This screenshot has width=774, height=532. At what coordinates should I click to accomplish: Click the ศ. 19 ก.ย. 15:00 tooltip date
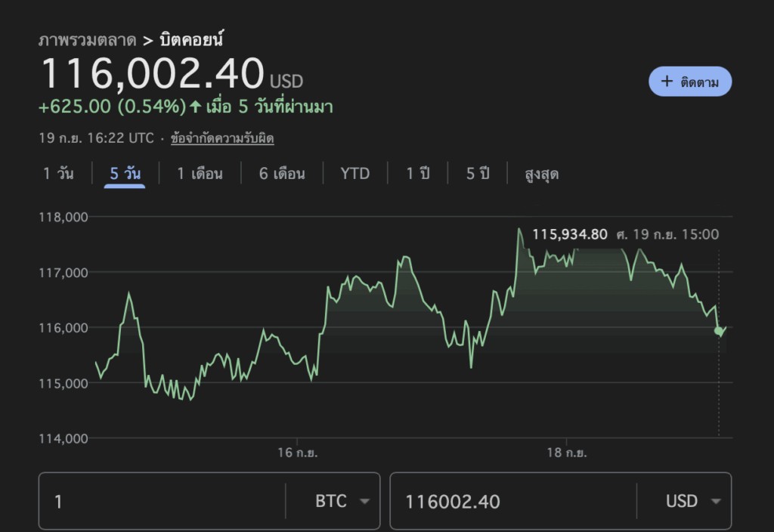[668, 234]
